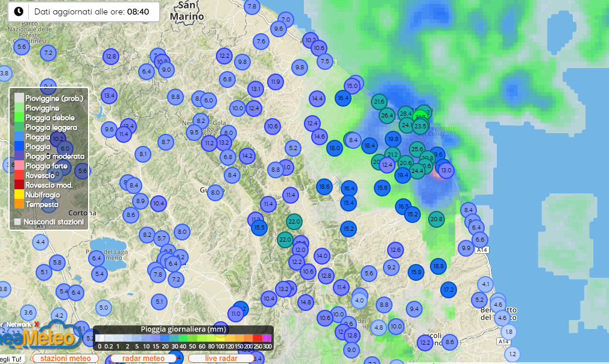Select the live radar button

point(221,359)
